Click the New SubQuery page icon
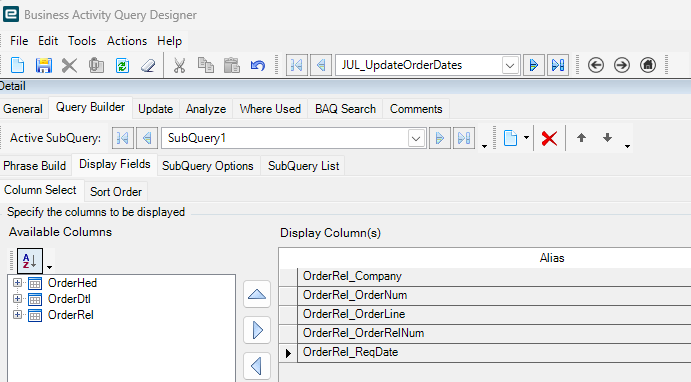691x382 pixels. [x=510, y=138]
